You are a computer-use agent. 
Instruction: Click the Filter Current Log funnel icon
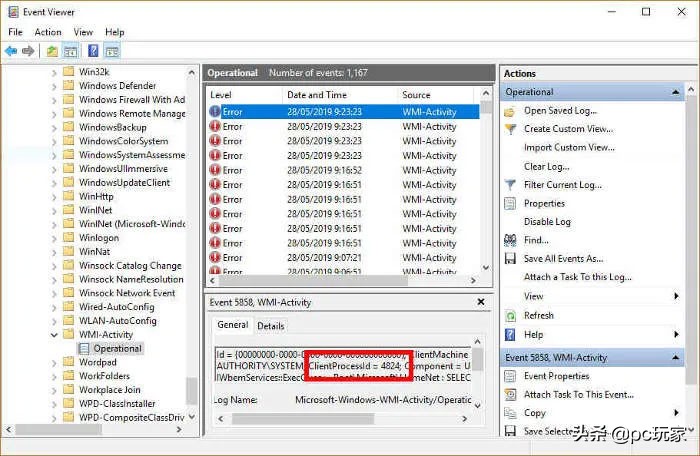pyautogui.click(x=511, y=185)
